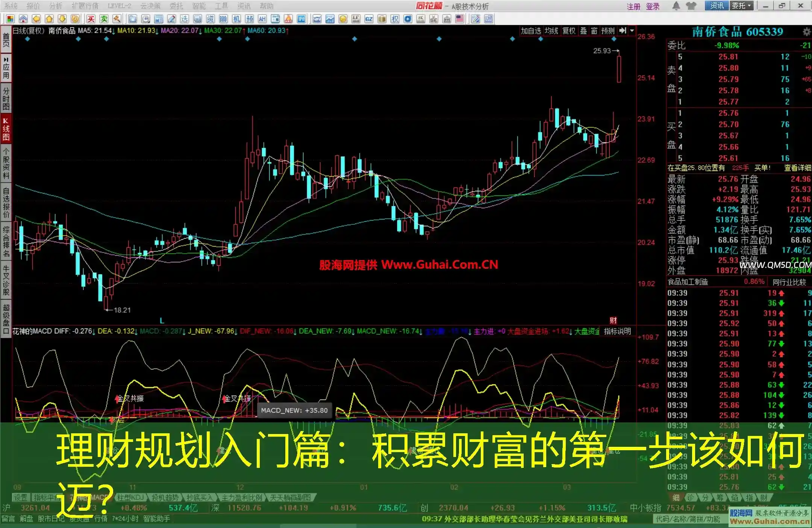The width and height of the screenshot is (812, 528).
Task: Click the up-arrow toolbar icon
Action: coord(49,19)
